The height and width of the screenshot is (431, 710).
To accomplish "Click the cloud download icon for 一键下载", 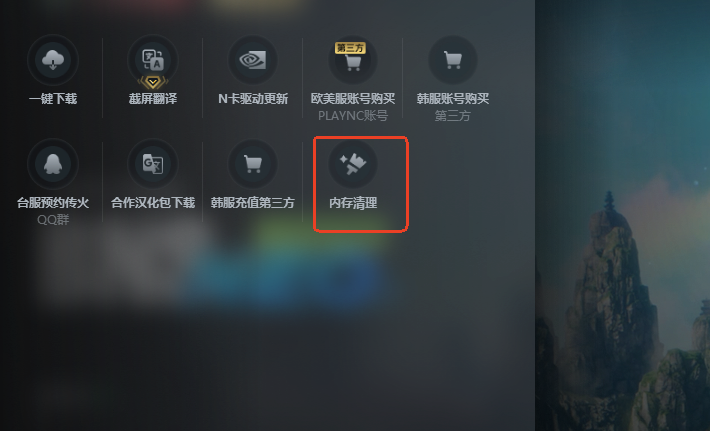I will point(53,60).
